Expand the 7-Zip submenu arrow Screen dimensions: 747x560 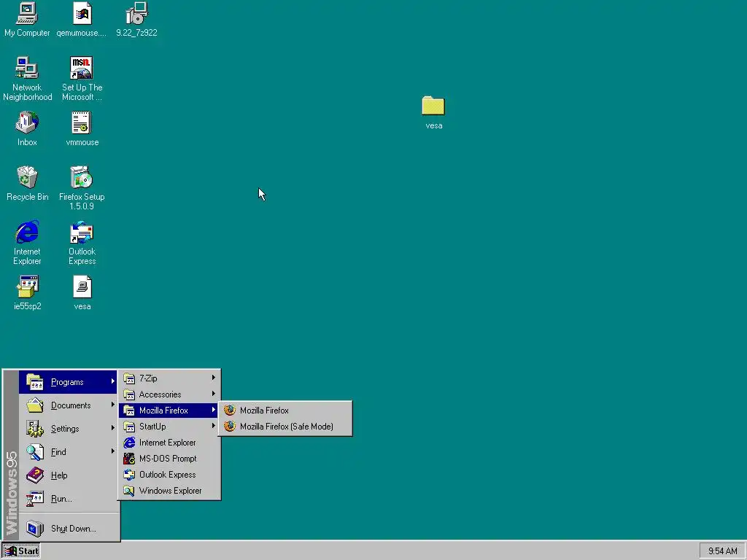[x=214, y=378]
